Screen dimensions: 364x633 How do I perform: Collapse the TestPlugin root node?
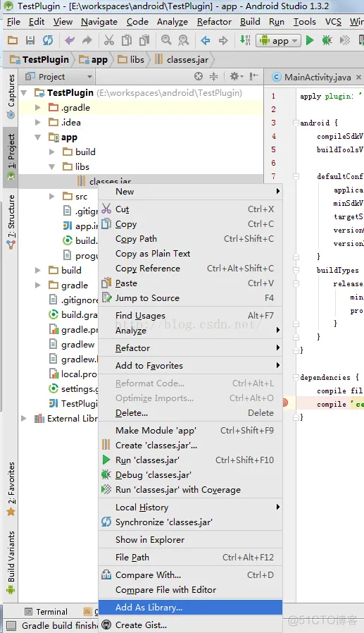(x=24, y=93)
